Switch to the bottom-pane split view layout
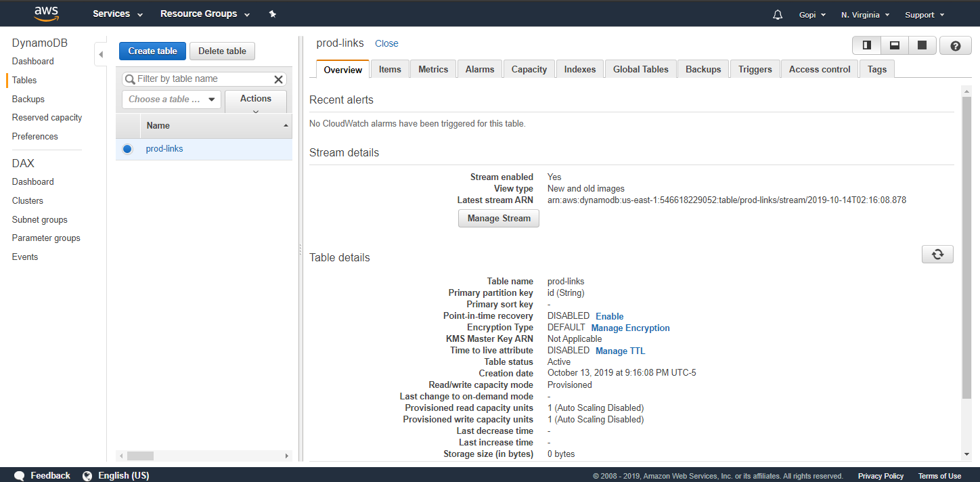Image resolution: width=980 pixels, height=482 pixels. pyautogui.click(x=894, y=45)
